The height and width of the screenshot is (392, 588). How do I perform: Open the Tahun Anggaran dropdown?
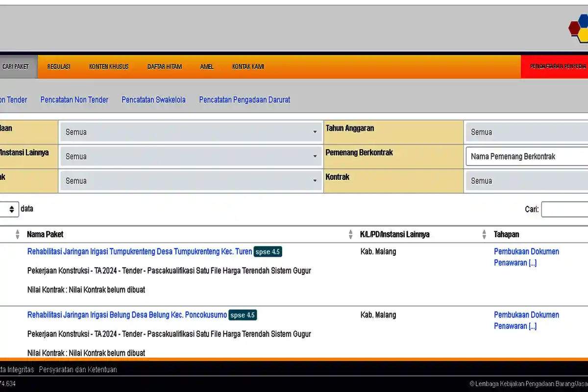pyautogui.click(x=527, y=132)
